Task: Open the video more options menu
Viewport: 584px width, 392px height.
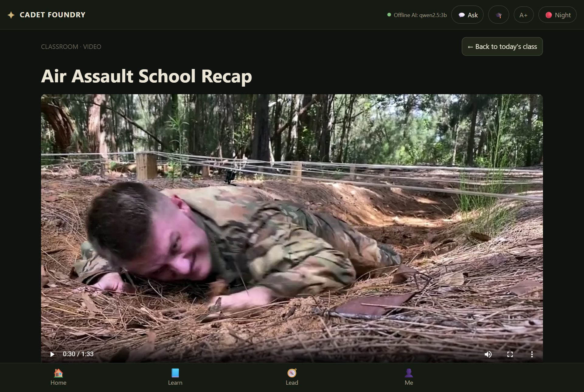Action: click(x=532, y=354)
